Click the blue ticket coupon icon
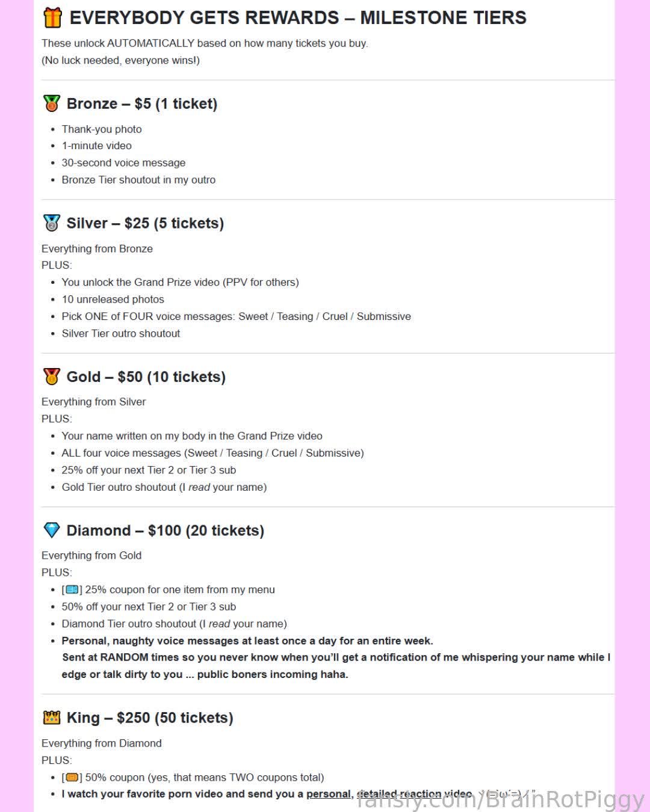Viewport: 650px width, 812px height. pos(72,589)
